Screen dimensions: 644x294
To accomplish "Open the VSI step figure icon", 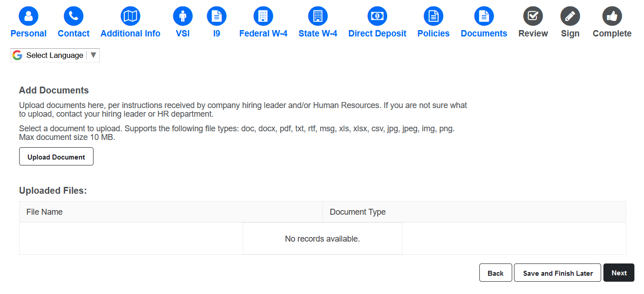I will pos(183,16).
